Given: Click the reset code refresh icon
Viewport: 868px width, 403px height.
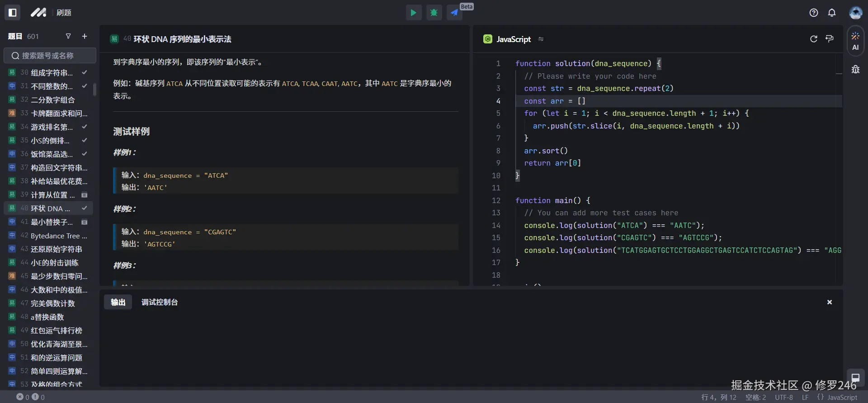Looking at the screenshot, I should [814, 39].
